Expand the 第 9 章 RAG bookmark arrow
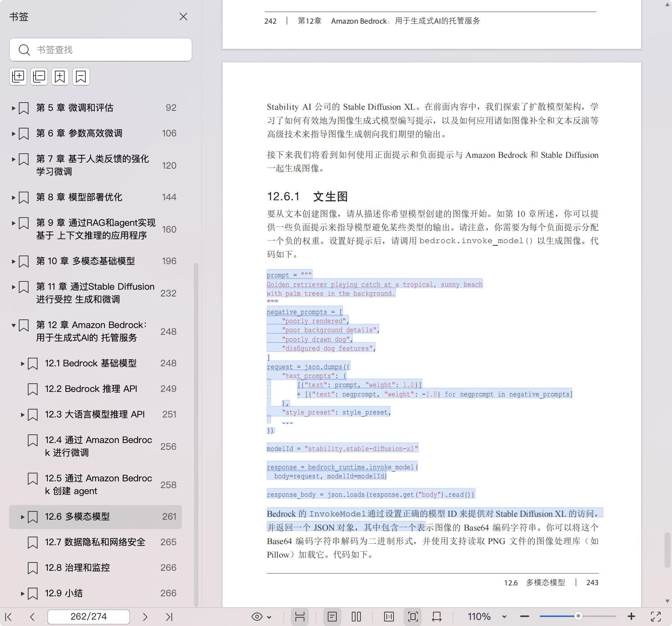 (x=14, y=223)
